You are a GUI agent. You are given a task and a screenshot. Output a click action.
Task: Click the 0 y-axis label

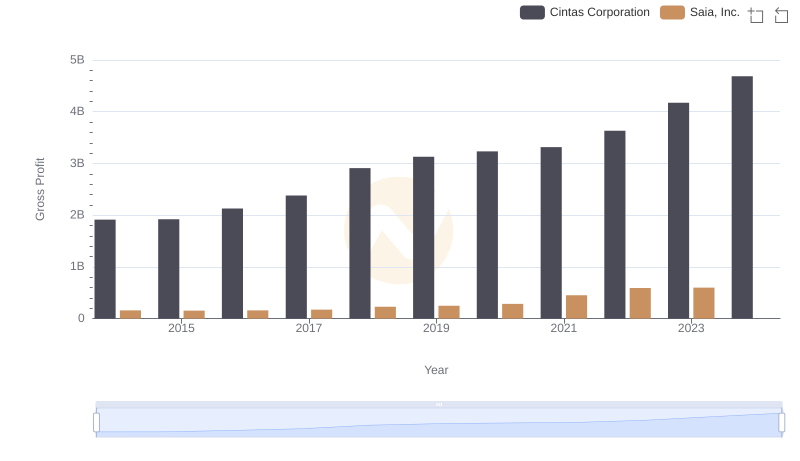81,318
